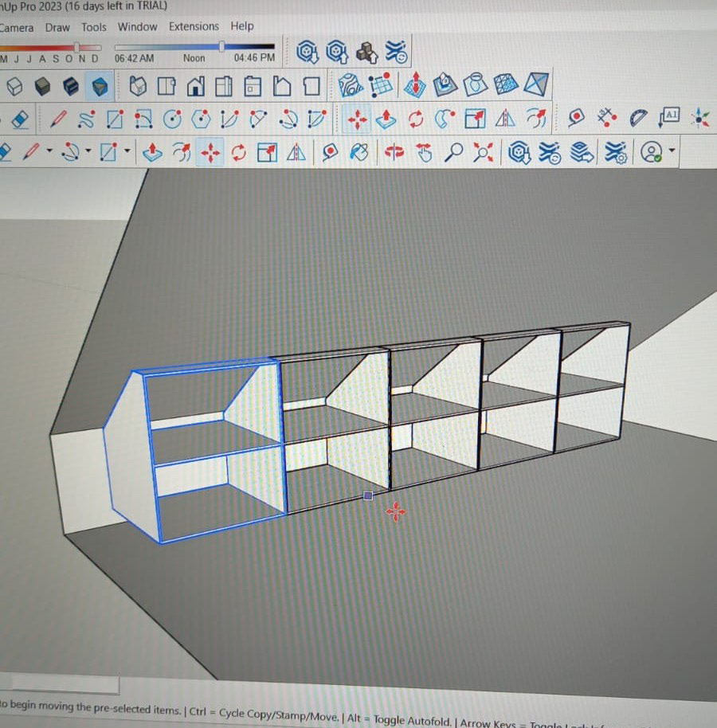717x728 pixels.
Task: Select the Polygon drawing tool
Action: click(201, 119)
